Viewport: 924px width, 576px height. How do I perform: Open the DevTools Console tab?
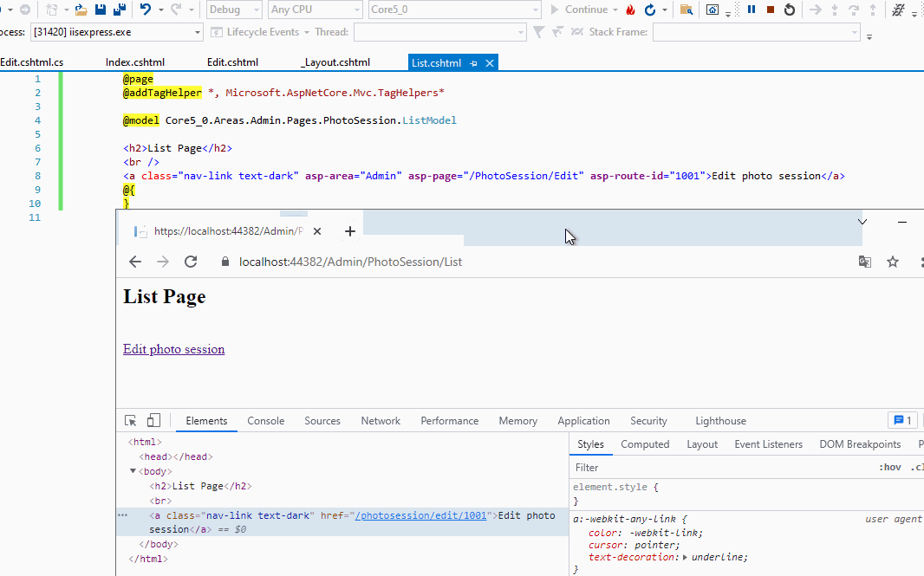(x=266, y=421)
